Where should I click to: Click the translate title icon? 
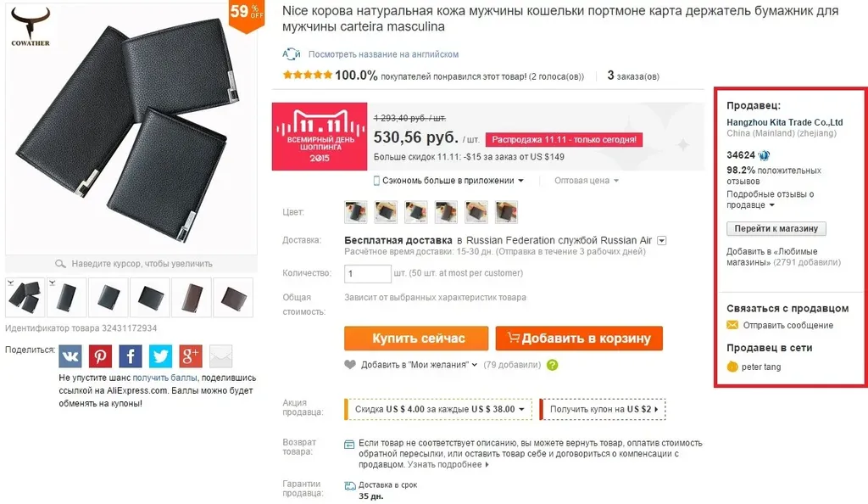(292, 53)
